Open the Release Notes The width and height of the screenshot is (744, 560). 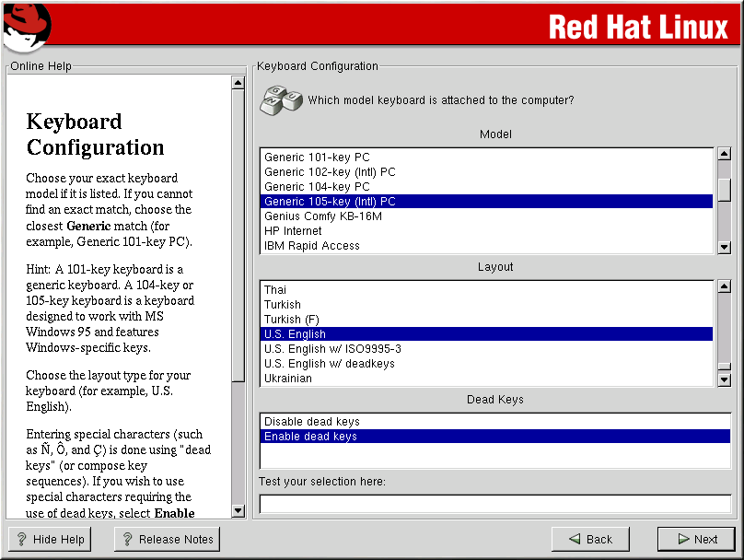tap(167, 540)
